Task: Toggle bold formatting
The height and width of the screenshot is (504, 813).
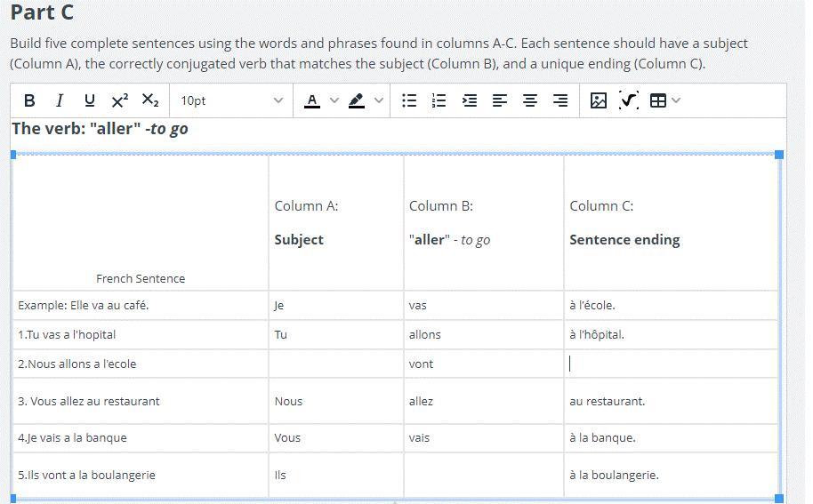Action: [x=29, y=100]
